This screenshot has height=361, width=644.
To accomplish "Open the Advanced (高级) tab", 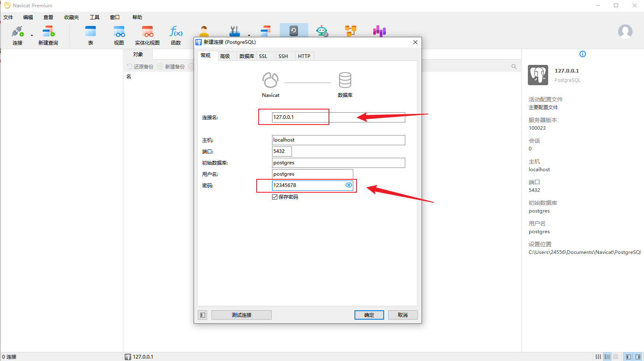I will [x=225, y=56].
